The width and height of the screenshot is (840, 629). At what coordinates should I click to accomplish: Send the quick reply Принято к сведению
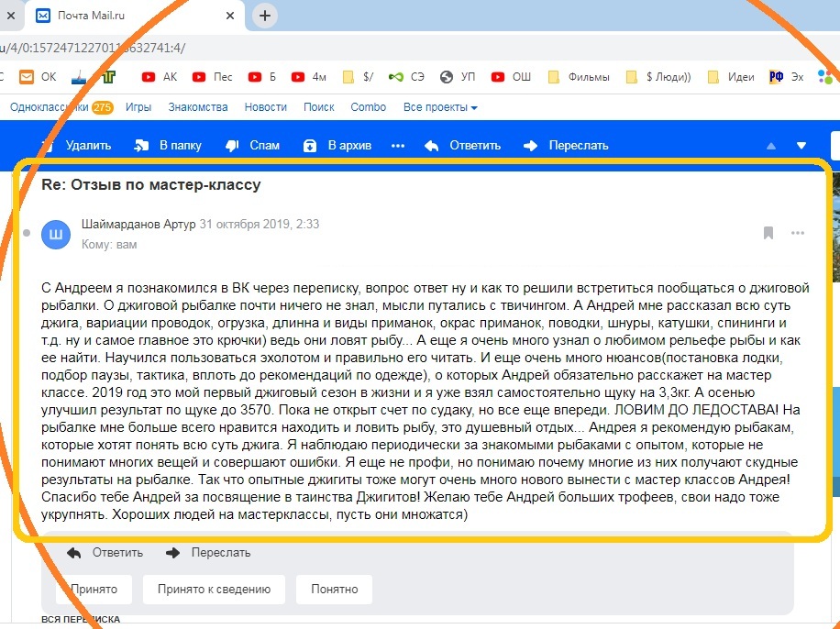[214, 590]
